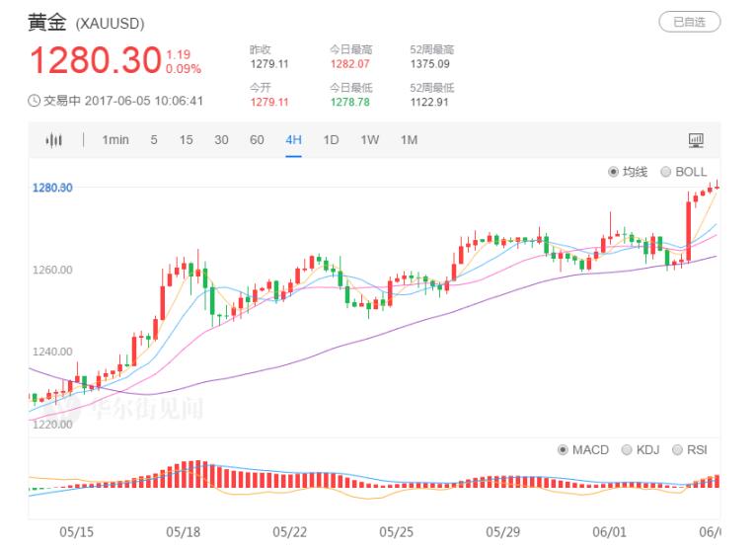Switch chart to 60 minute interval
The image size is (756, 551).
pyautogui.click(x=257, y=140)
